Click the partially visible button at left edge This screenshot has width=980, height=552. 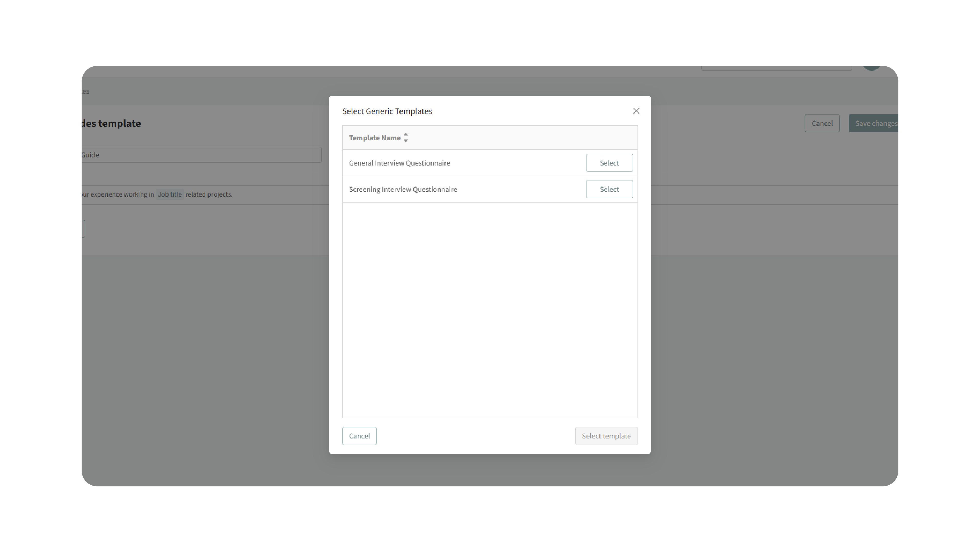tap(83, 229)
